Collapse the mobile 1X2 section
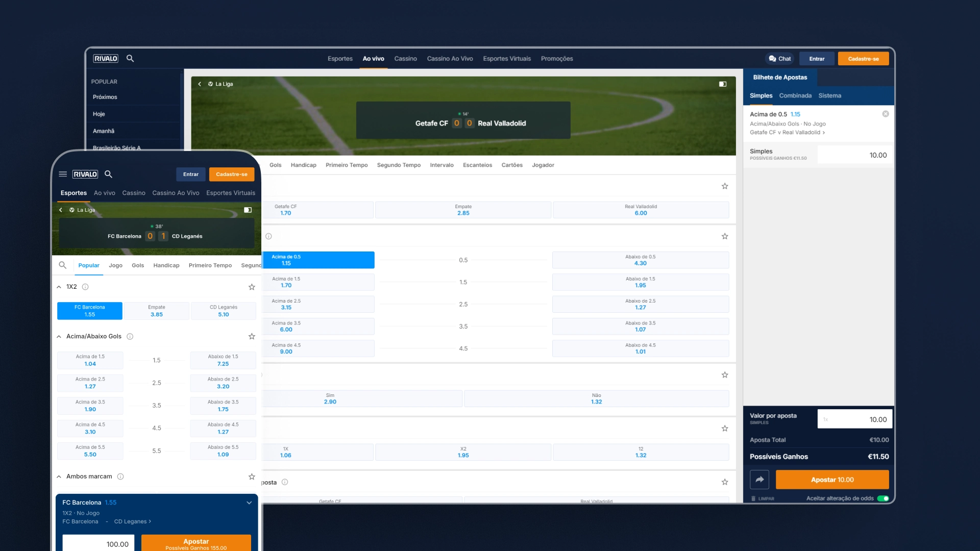The image size is (980, 551). pos(59,287)
